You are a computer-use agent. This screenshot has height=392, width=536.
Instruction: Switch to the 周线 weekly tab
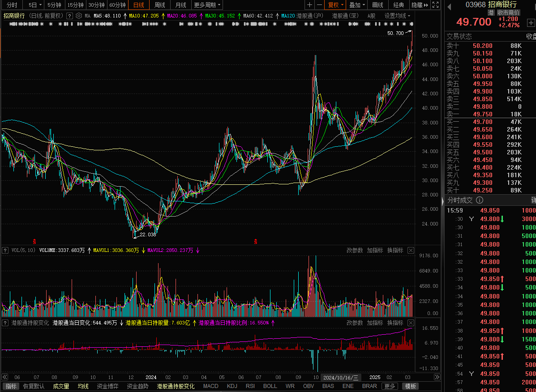[x=160, y=5]
